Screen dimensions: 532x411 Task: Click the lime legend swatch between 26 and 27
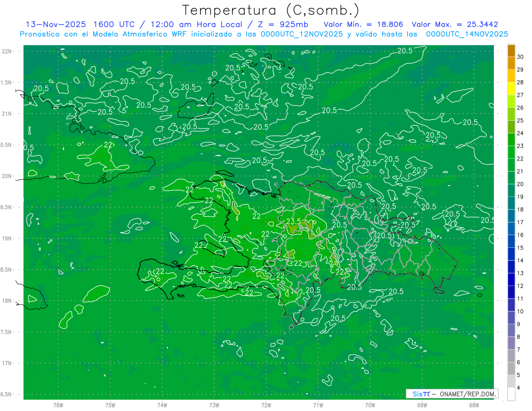(511, 102)
